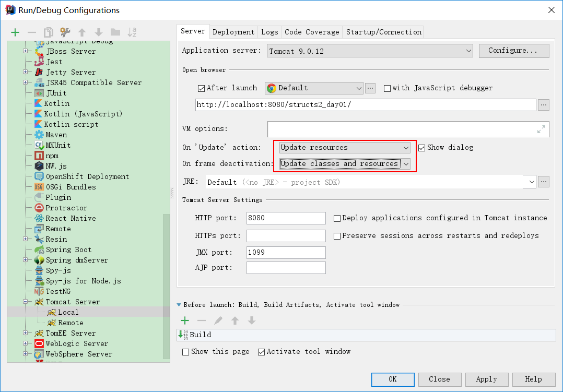The image size is (563, 392).
Task: Create new folder icon in toolbar
Action: click(x=115, y=32)
